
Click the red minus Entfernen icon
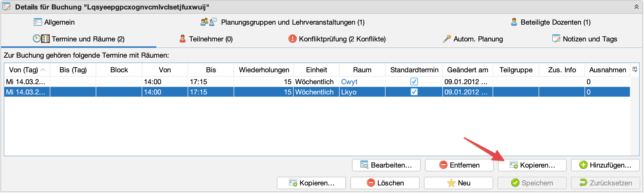[443, 165]
